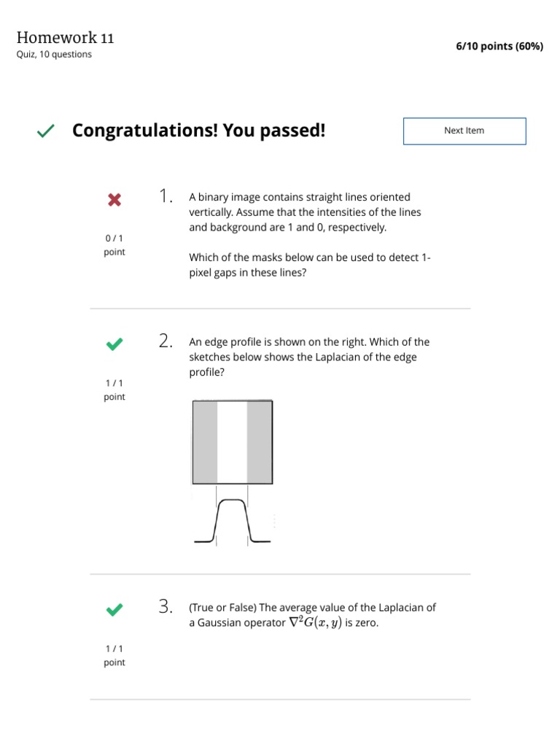Click the "0 / 1 point" score label
Screen dimensions: 560x747
[114, 245]
